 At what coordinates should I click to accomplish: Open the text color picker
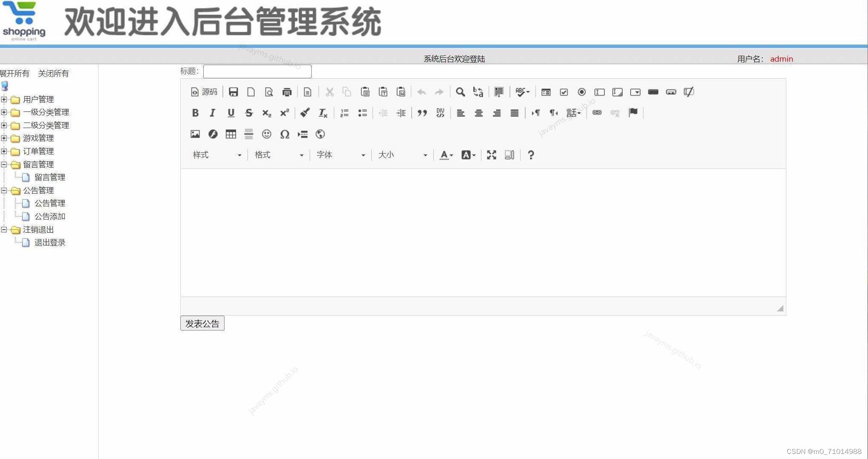[x=446, y=155]
